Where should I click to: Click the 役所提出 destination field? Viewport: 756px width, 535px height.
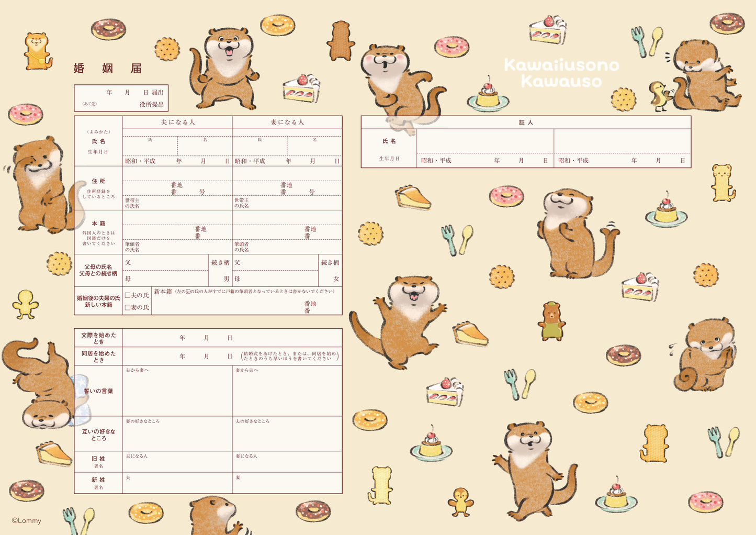[x=121, y=104]
